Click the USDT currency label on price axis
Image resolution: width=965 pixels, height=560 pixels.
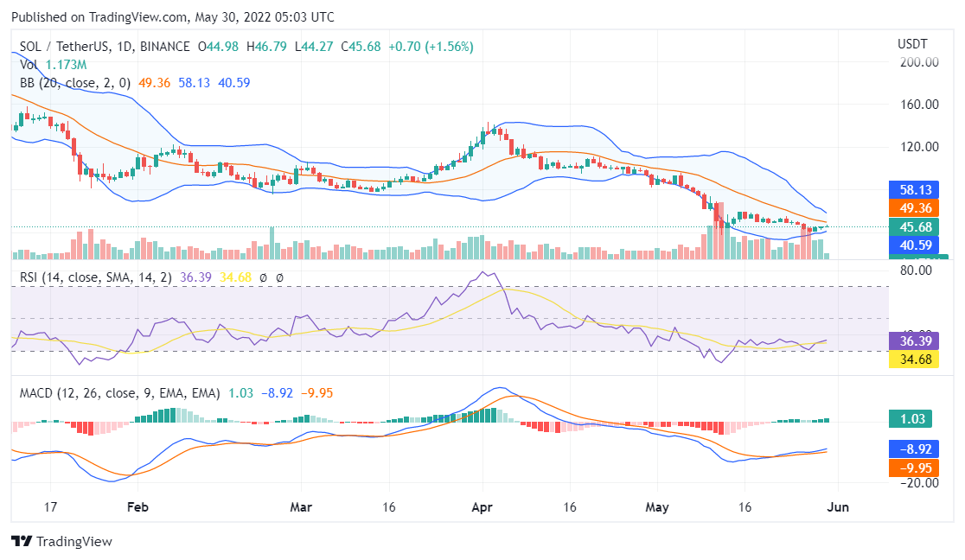[x=912, y=44]
